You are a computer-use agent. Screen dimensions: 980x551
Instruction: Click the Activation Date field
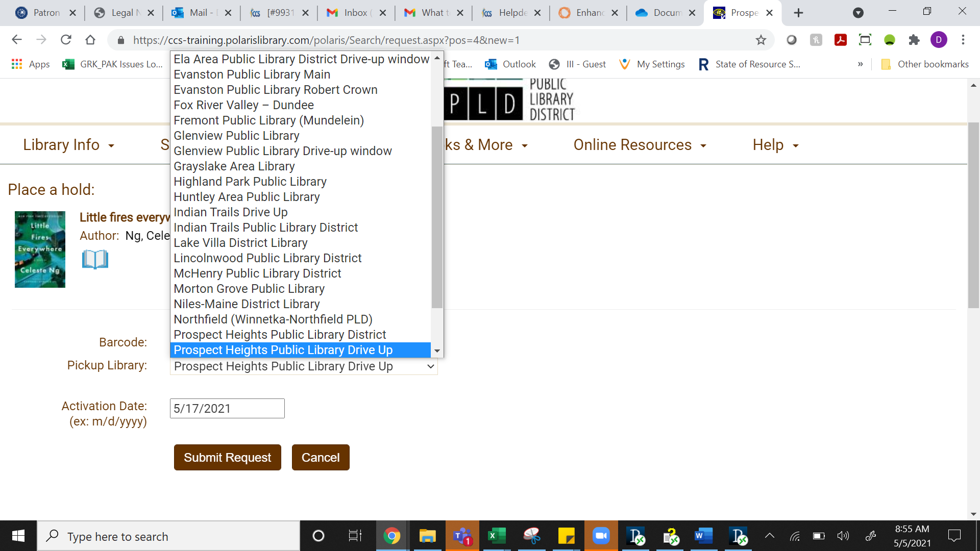click(227, 409)
